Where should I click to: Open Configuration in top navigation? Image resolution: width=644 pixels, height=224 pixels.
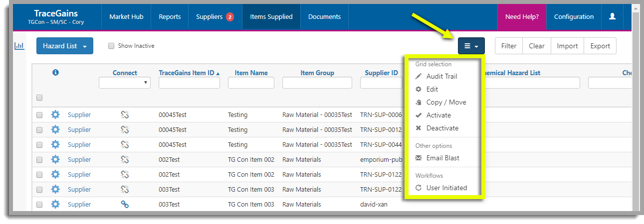574,16
